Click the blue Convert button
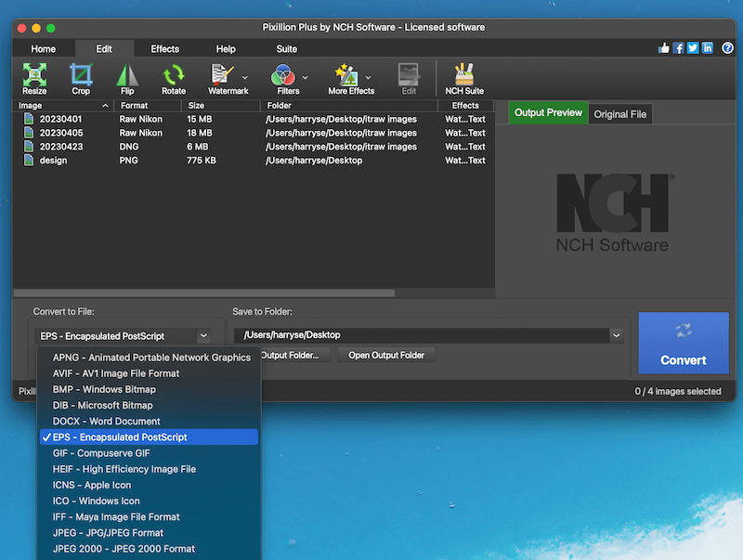 684,343
